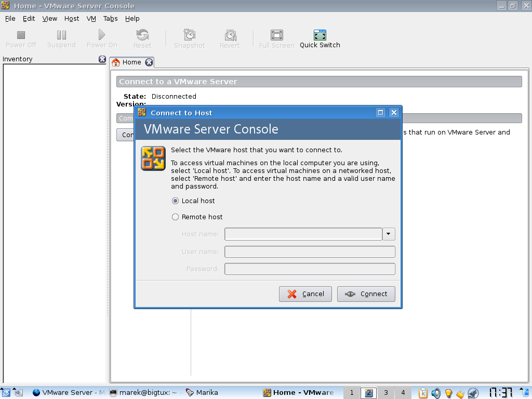Click the Revert toolbar icon

click(230, 35)
